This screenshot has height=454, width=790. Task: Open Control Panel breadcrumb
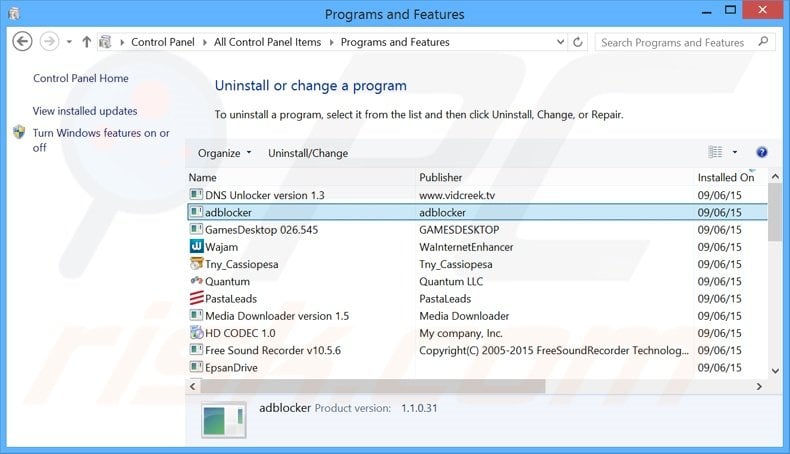coord(163,42)
